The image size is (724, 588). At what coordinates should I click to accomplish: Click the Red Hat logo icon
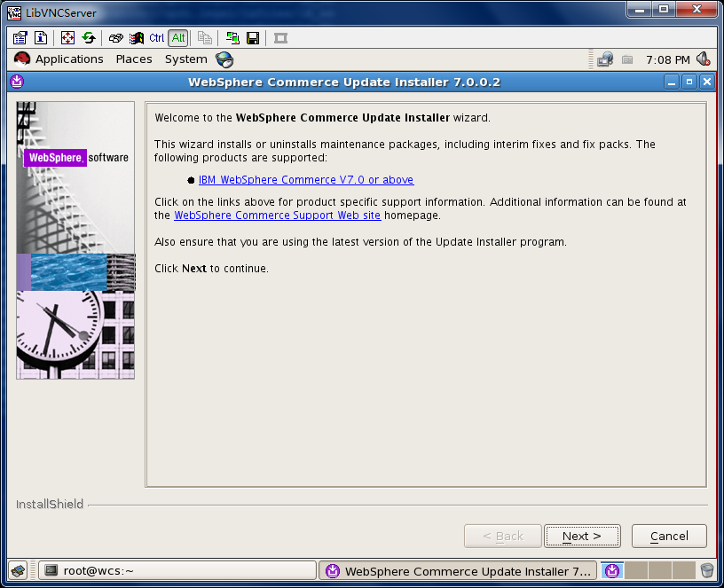coord(21,59)
